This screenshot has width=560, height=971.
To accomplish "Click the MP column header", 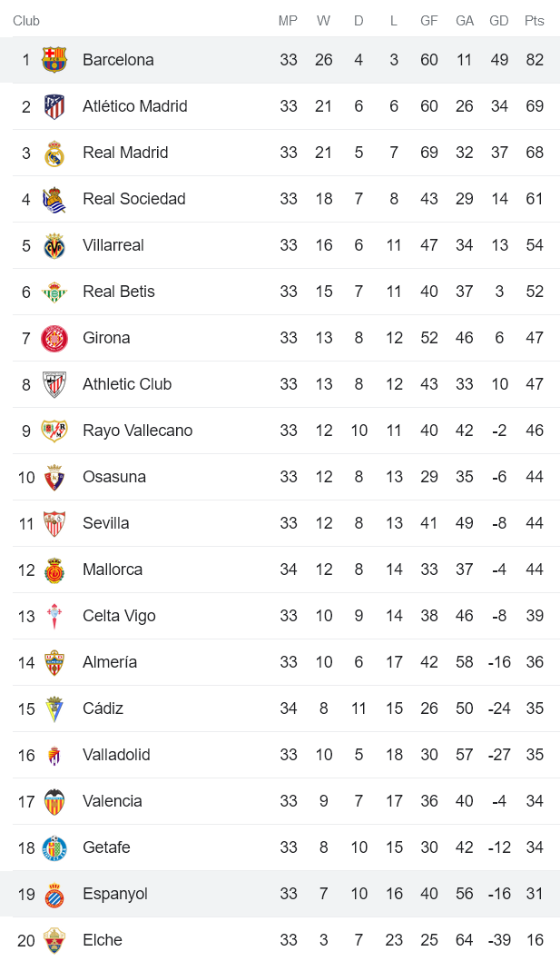I will [288, 21].
